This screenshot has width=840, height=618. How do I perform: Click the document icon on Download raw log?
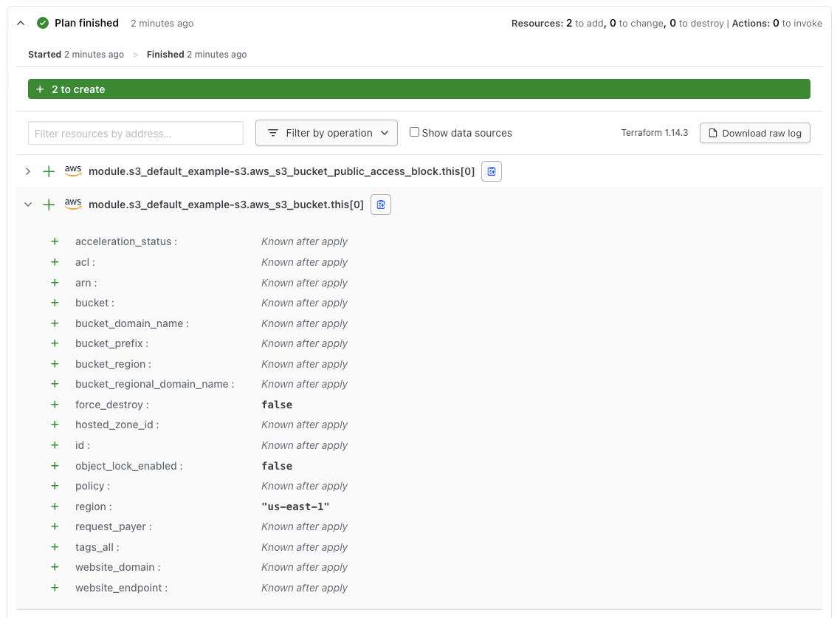pos(712,133)
